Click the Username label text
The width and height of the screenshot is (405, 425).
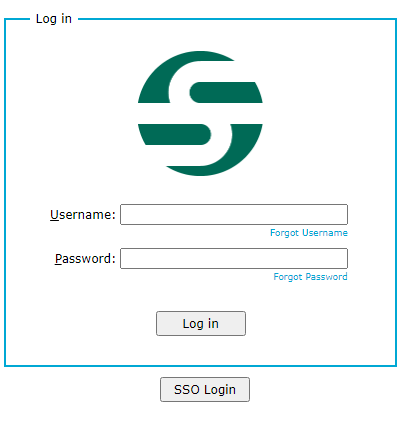(x=83, y=214)
